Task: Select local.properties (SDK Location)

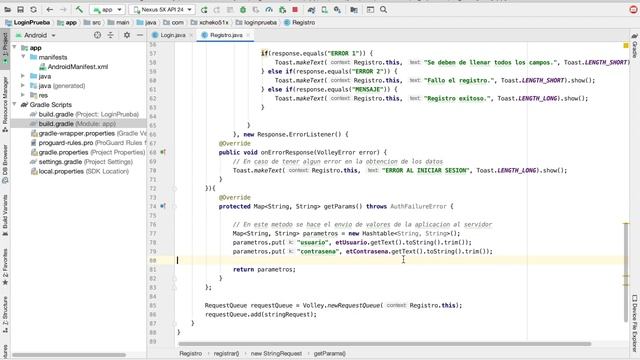Action: 80,171
